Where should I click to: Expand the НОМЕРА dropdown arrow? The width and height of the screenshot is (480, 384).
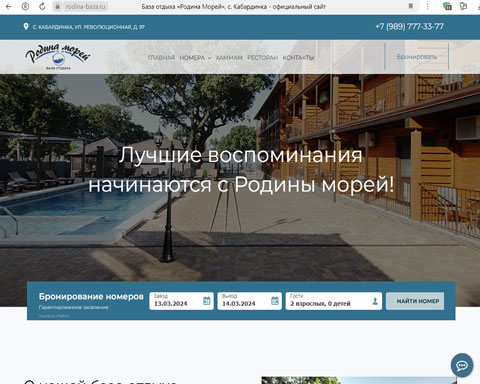click(209, 58)
